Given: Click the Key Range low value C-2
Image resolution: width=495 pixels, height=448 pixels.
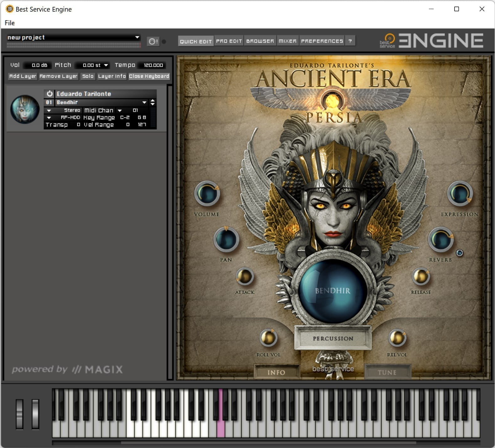Looking at the screenshot, I should 125,117.
